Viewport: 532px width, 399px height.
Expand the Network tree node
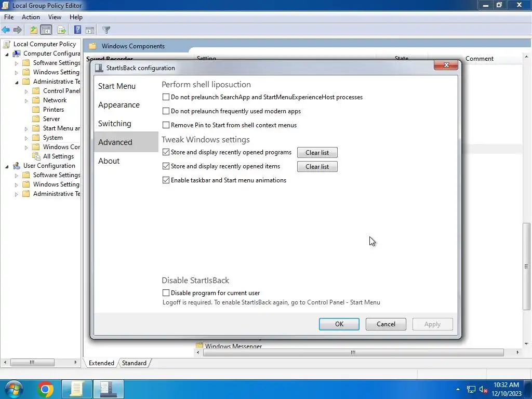[26, 101]
